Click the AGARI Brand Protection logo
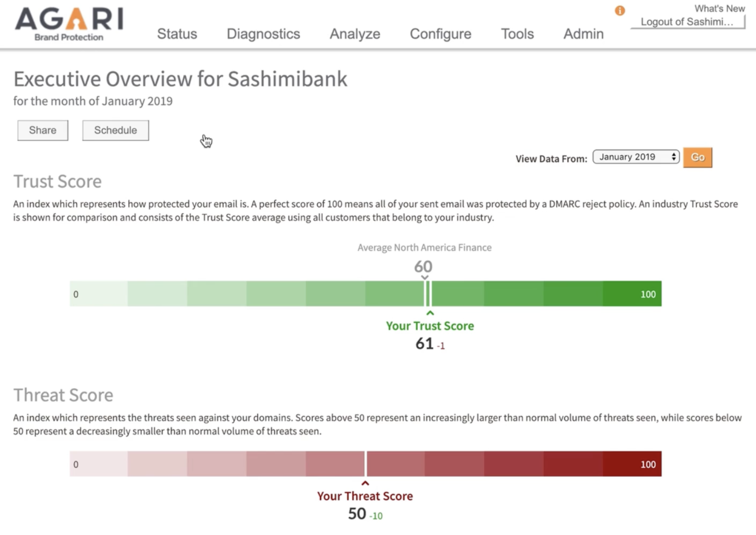Viewport: 756px width, 535px height. [x=69, y=24]
